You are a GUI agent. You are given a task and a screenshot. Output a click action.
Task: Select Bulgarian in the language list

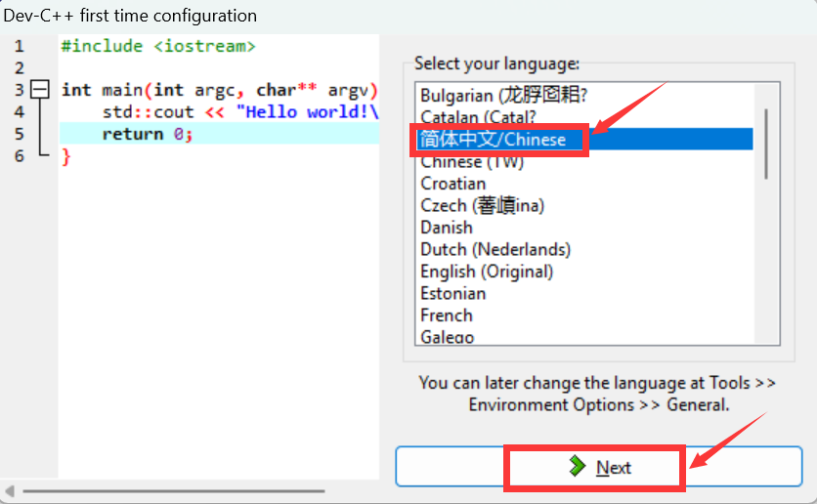584,96
